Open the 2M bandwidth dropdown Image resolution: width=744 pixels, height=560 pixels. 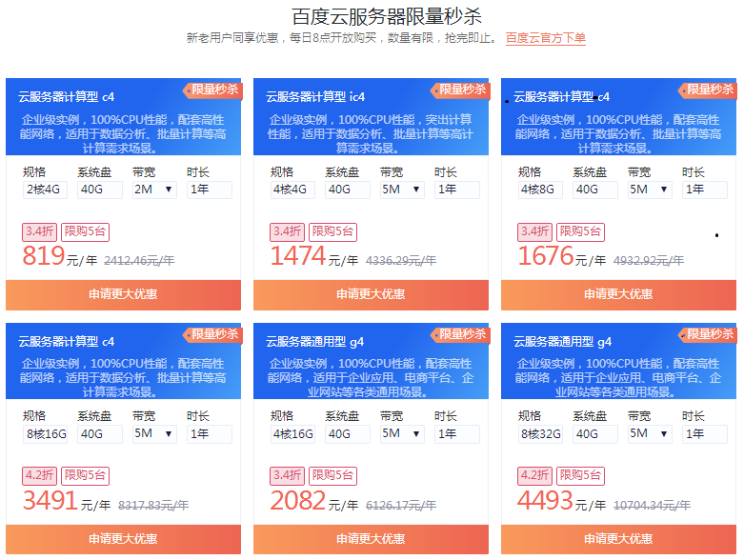coord(154,190)
